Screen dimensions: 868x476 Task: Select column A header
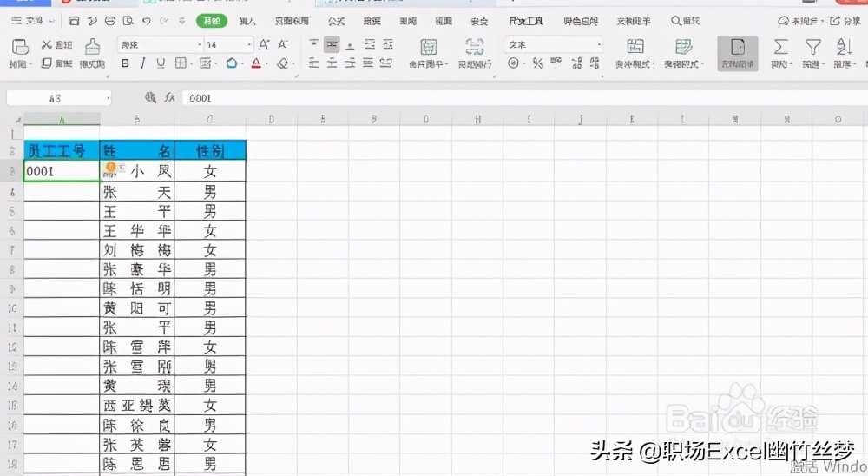(x=62, y=119)
